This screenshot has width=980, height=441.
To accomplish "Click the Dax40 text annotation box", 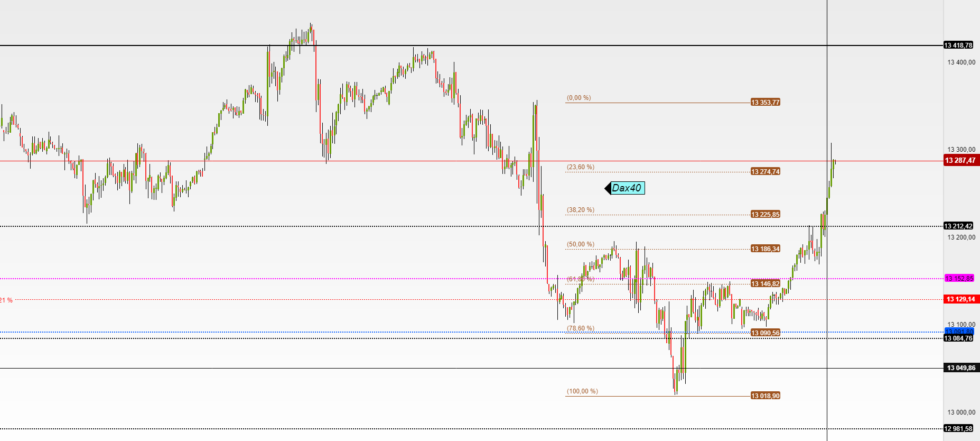I will tap(628, 188).
